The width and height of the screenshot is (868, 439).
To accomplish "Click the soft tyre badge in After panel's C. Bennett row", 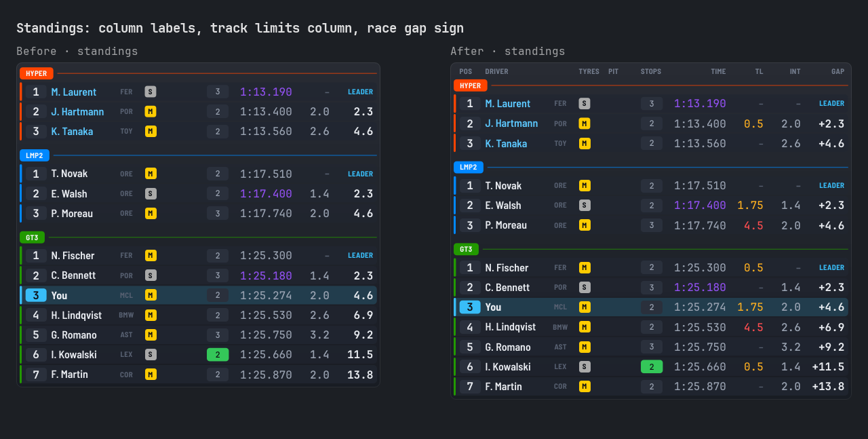I will (x=585, y=287).
